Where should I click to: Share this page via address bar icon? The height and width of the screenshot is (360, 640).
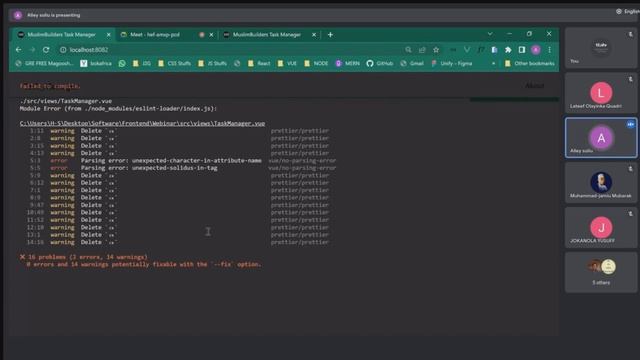(x=422, y=50)
